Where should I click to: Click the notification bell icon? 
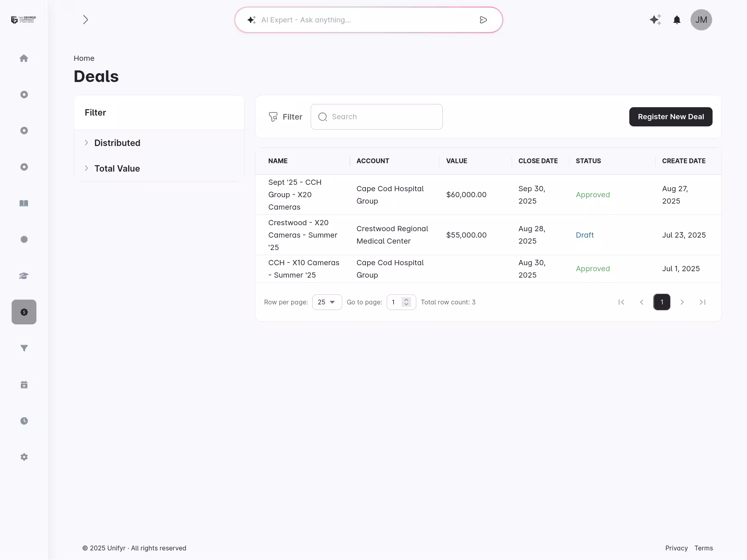(x=677, y=19)
